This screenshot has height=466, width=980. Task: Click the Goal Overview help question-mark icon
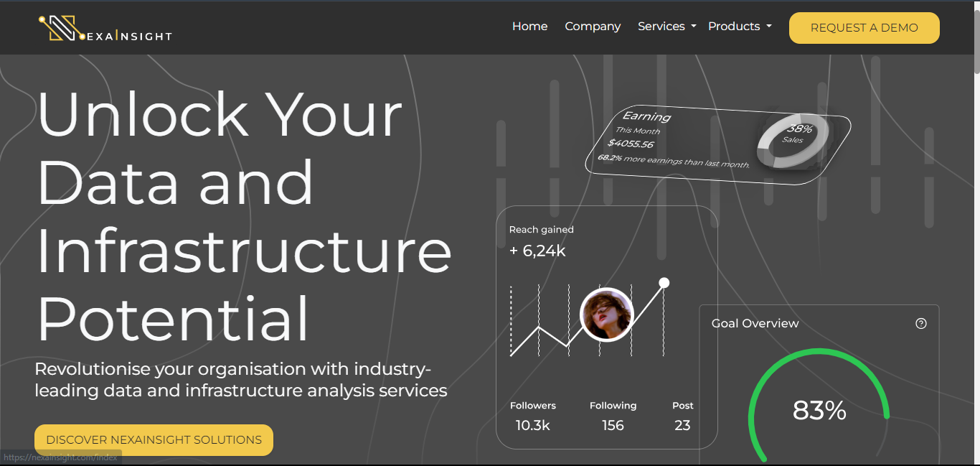[x=921, y=324]
